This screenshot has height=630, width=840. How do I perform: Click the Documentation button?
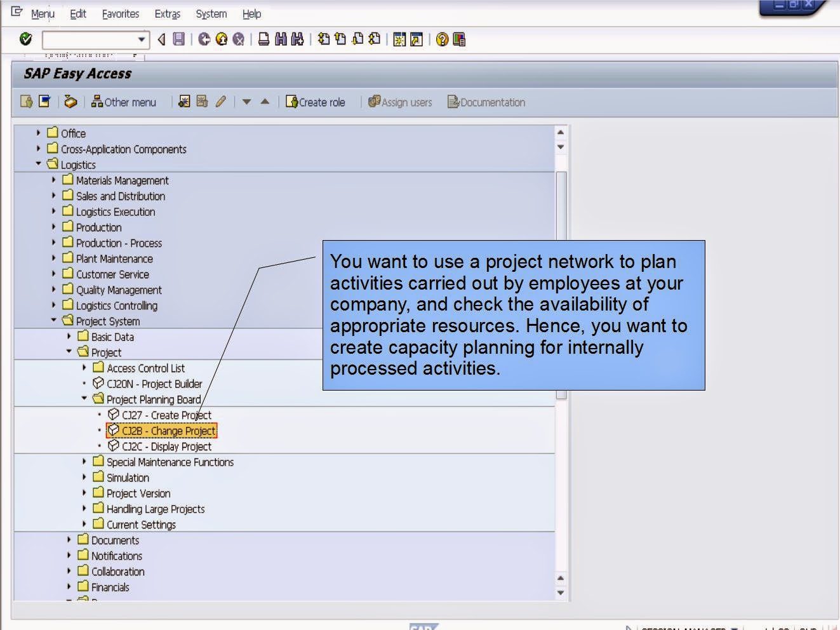pos(486,102)
